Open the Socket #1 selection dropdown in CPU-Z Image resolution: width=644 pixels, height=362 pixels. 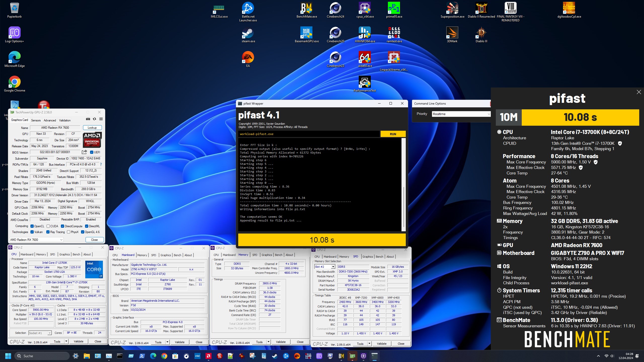click(40, 333)
